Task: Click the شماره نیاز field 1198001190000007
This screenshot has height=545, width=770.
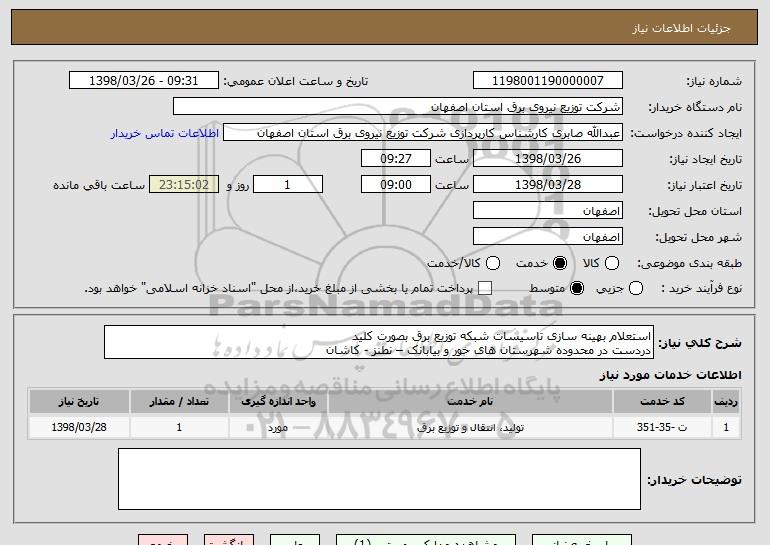Action: pos(548,81)
